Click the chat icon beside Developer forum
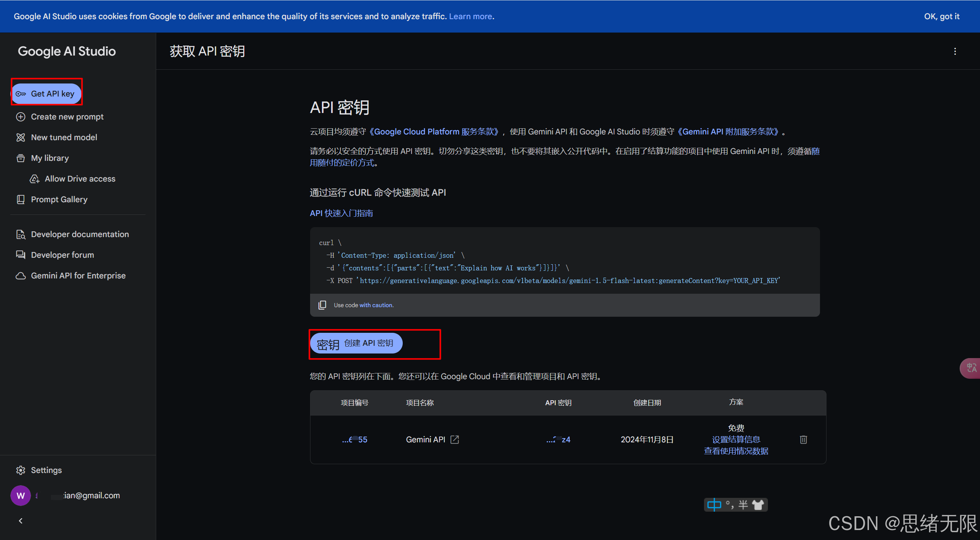This screenshot has height=540, width=980. [x=21, y=255]
